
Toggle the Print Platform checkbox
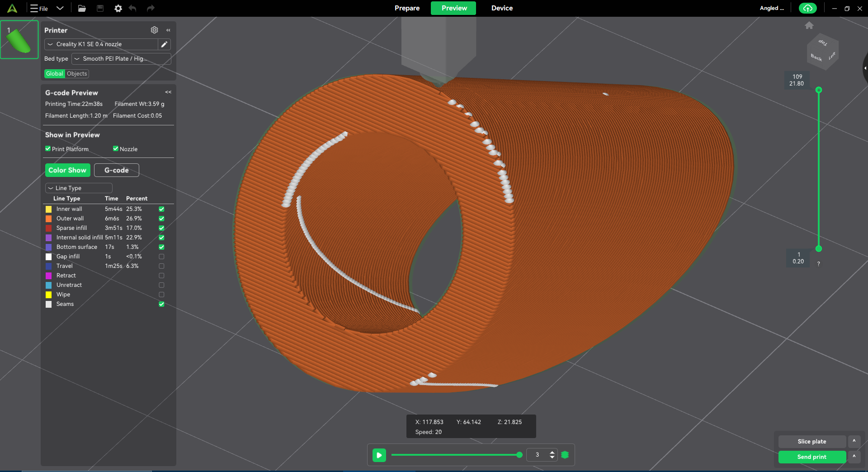pos(48,148)
